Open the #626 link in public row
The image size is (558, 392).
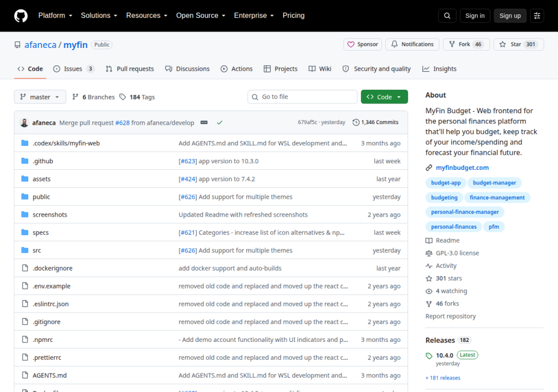click(187, 197)
